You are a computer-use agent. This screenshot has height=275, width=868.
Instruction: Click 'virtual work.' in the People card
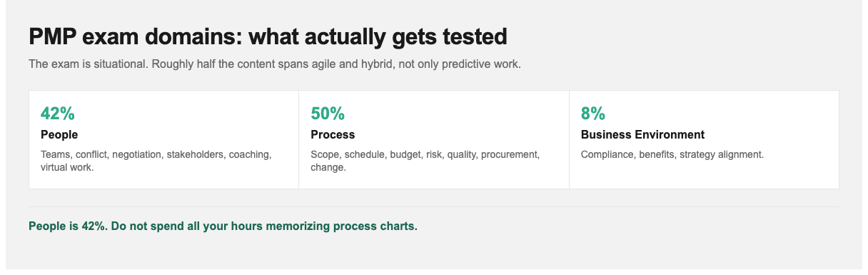(67, 168)
